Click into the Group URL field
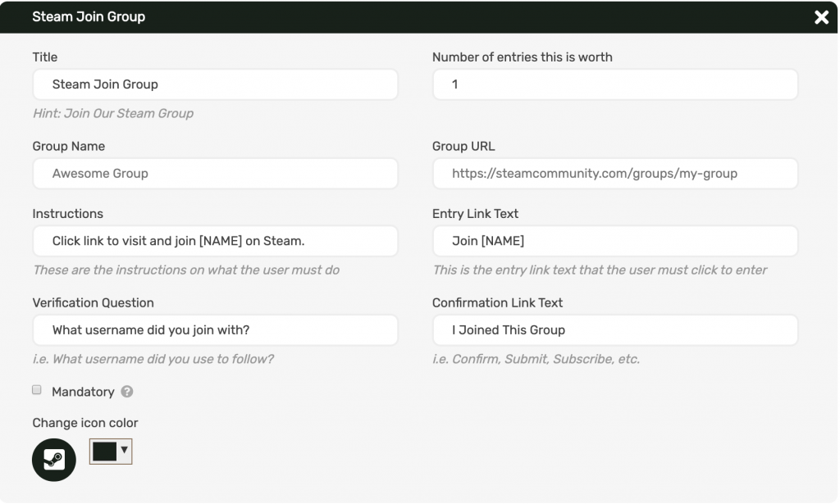Screen dimensions: 840x504 615,174
